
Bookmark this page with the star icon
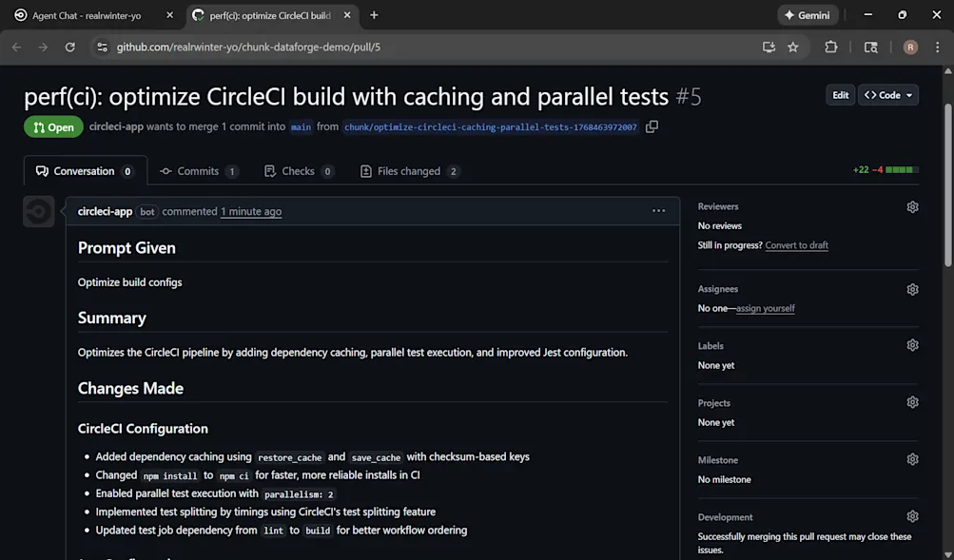click(x=792, y=47)
